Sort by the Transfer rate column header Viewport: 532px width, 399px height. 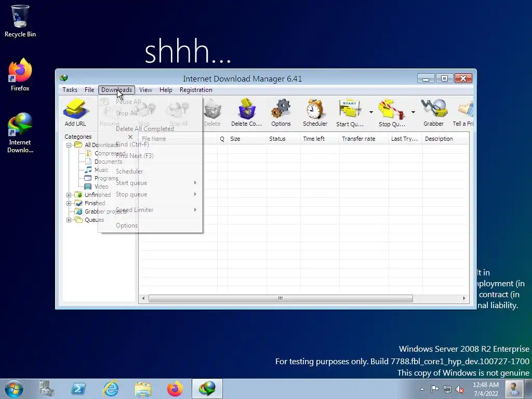pos(364,139)
